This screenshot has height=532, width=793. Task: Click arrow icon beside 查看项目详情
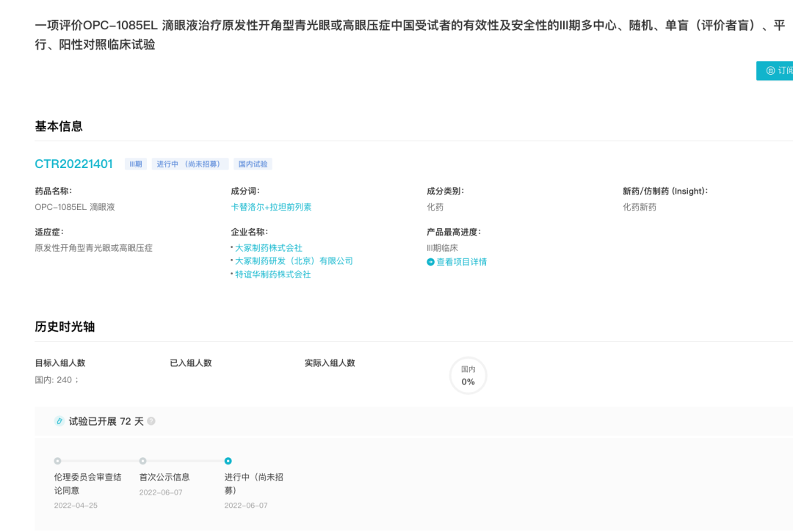coord(431,262)
